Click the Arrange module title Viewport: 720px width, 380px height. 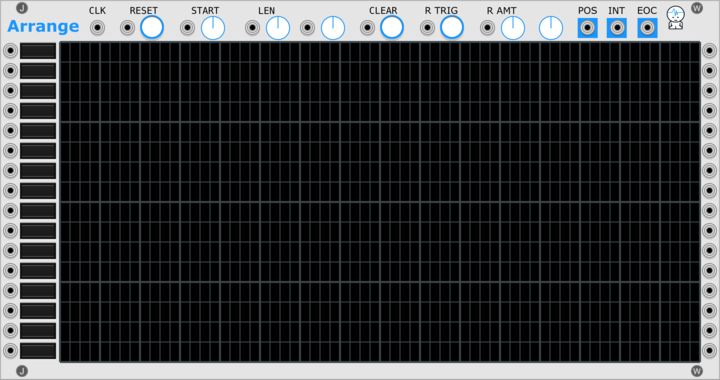click(43, 27)
